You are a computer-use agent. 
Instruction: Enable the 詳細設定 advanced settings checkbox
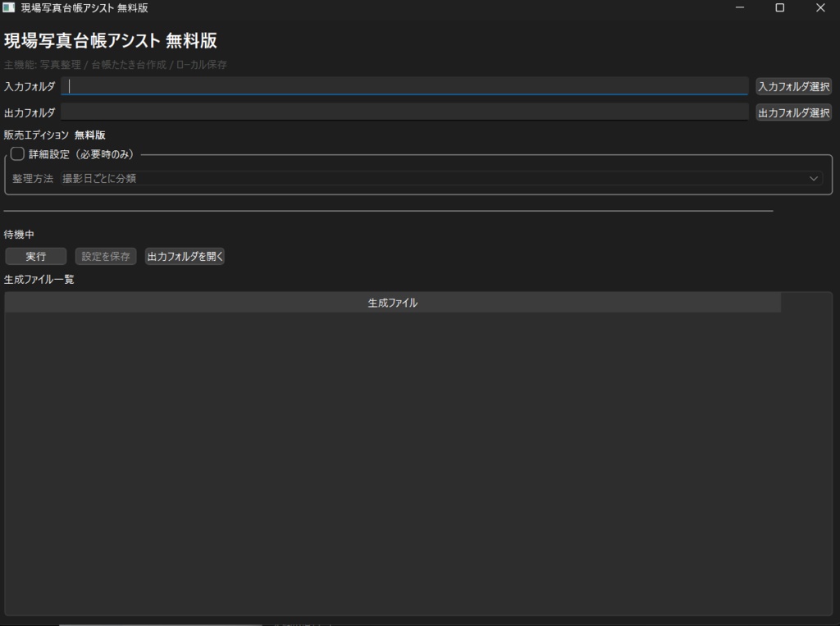click(x=17, y=153)
